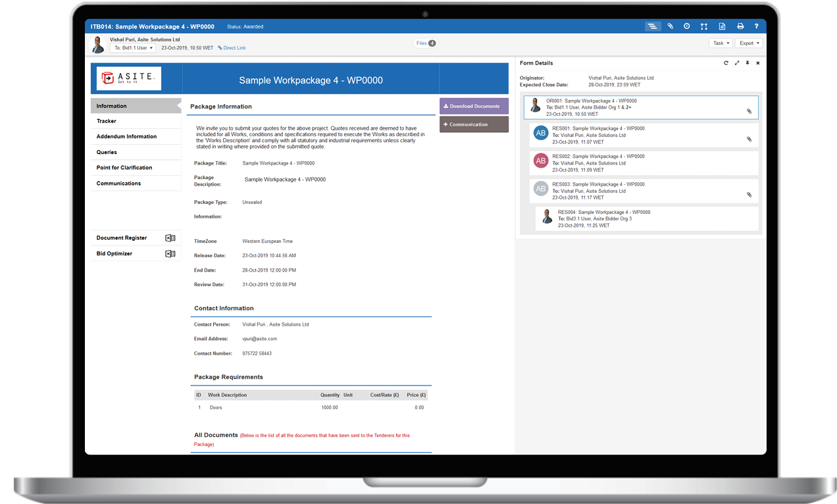Open help via the question mark icon
This screenshot has width=837, height=504.
pos(756,26)
